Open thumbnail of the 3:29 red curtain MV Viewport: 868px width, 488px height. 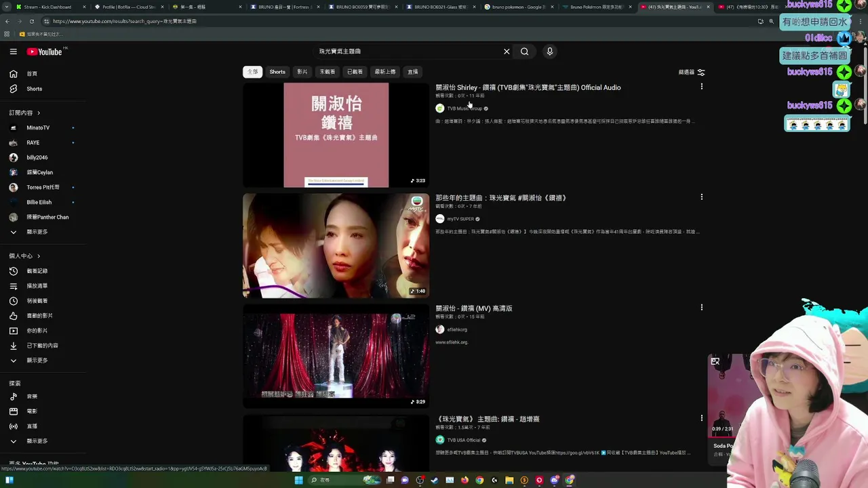tap(336, 356)
